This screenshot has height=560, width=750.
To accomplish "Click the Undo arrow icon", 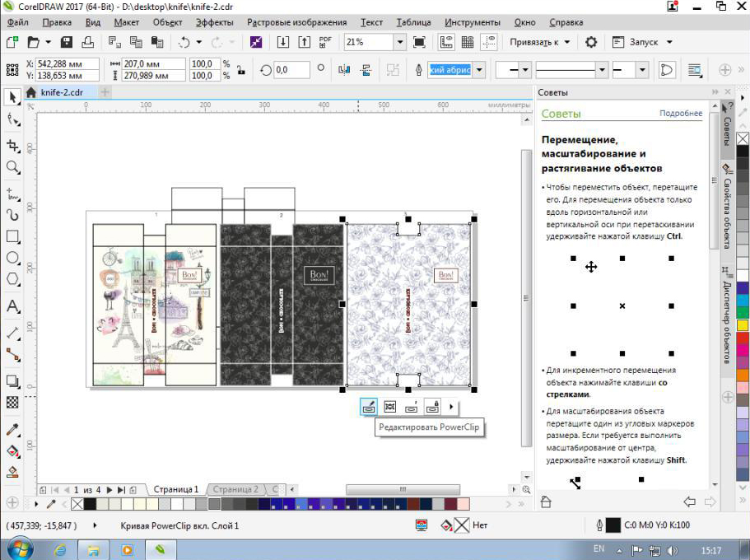I will 184,42.
